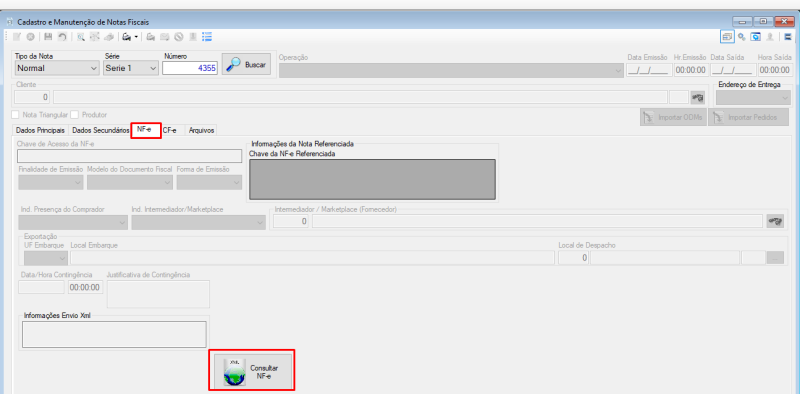Image resolution: width=800 pixels, height=394 pixels.
Task: Click the Importar ODMs button
Action: pos(673,117)
